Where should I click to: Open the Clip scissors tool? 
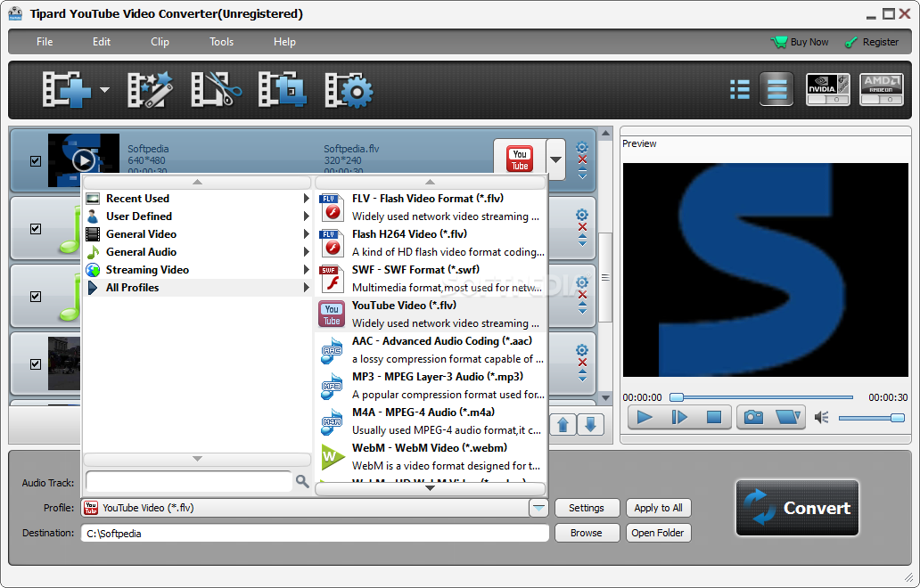(x=216, y=90)
